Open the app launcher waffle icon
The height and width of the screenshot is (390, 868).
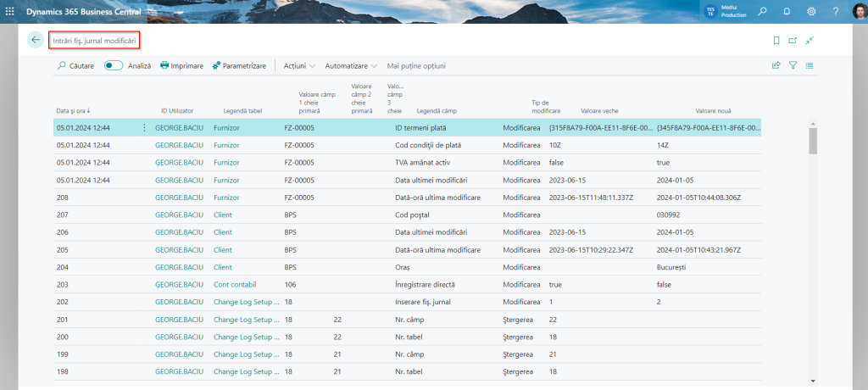[10, 11]
